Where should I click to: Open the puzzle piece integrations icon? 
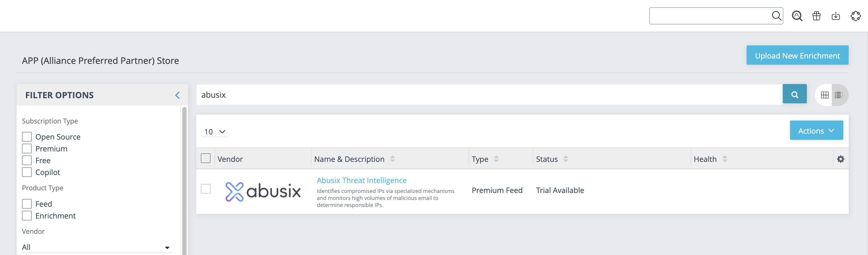pyautogui.click(x=855, y=16)
